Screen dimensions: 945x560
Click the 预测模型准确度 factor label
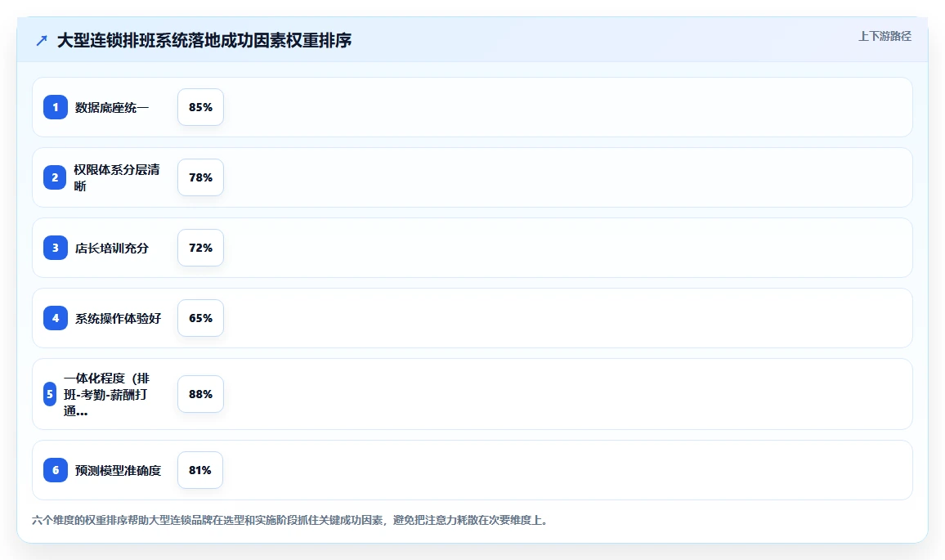118,471
